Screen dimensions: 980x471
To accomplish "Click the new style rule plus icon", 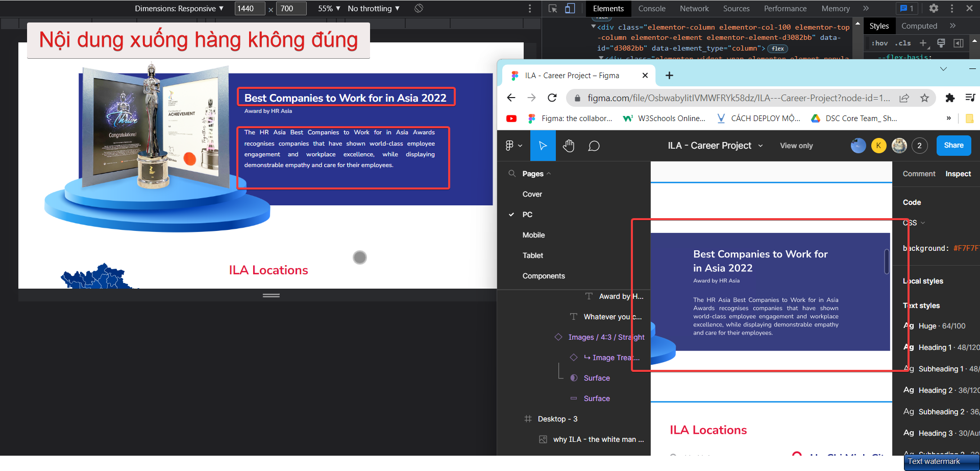I will click(x=923, y=43).
